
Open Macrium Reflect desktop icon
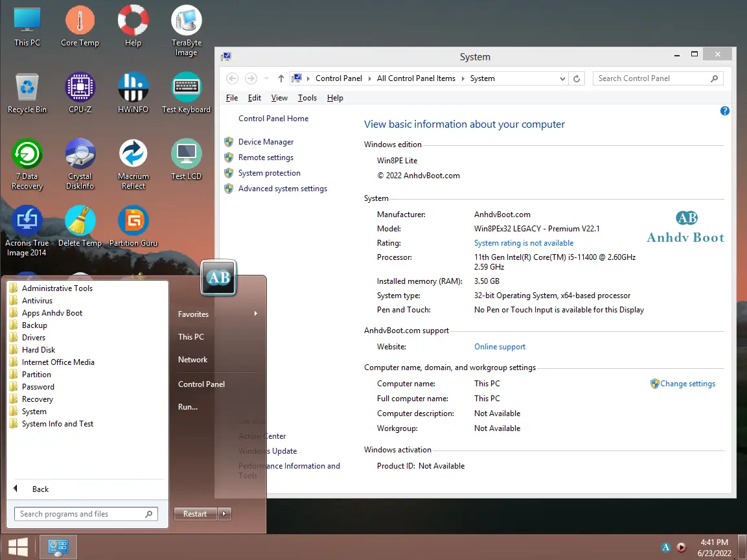[x=133, y=165]
